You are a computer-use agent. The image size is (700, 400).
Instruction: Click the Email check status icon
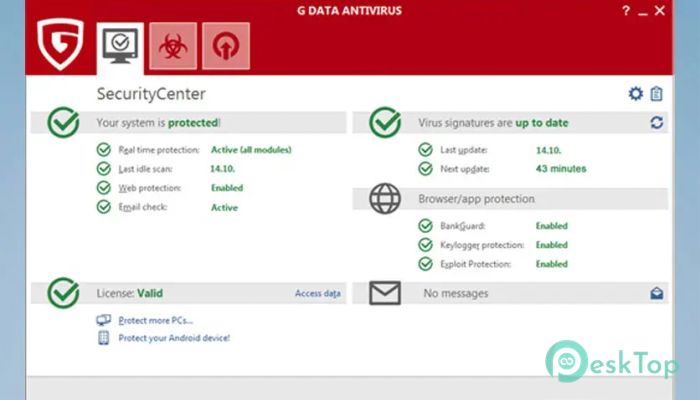click(x=104, y=207)
